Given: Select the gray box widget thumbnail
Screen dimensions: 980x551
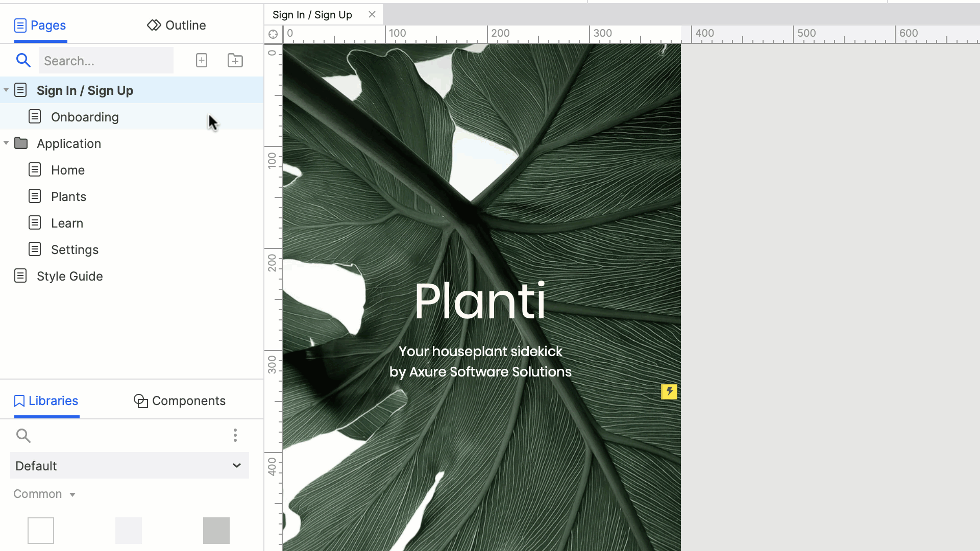Looking at the screenshot, I should (216, 531).
